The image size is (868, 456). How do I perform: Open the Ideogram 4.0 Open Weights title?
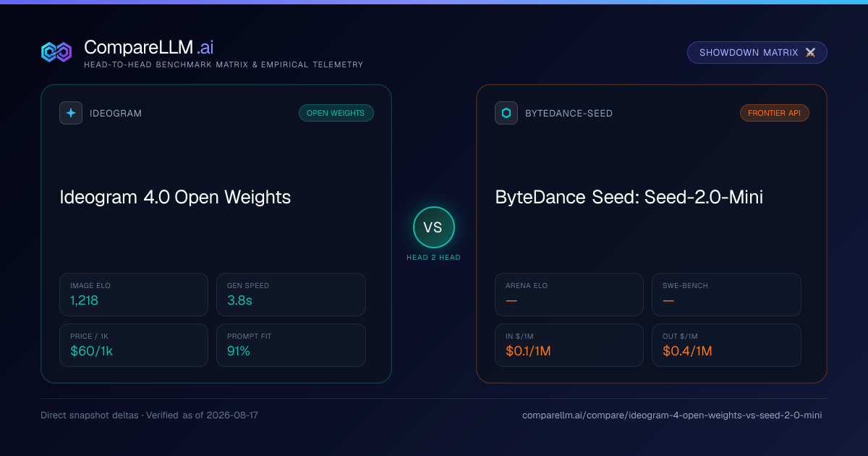(175, 197)
